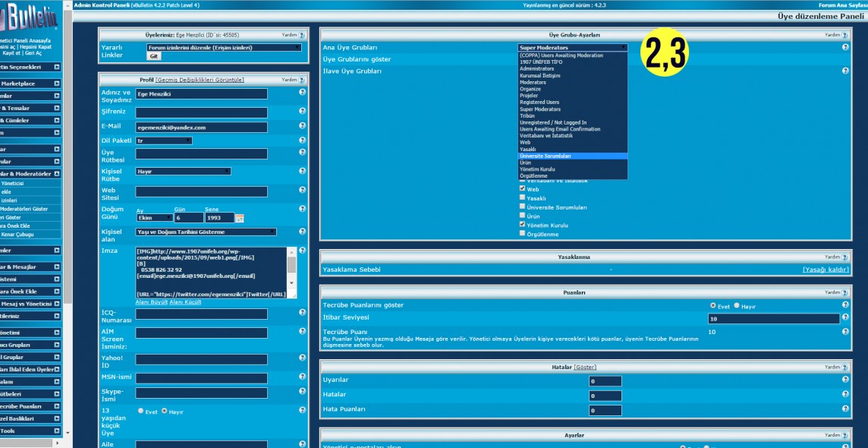Choose Administrators from the group list
This screenshot has width=868, height=448.
tap(536, 68)
